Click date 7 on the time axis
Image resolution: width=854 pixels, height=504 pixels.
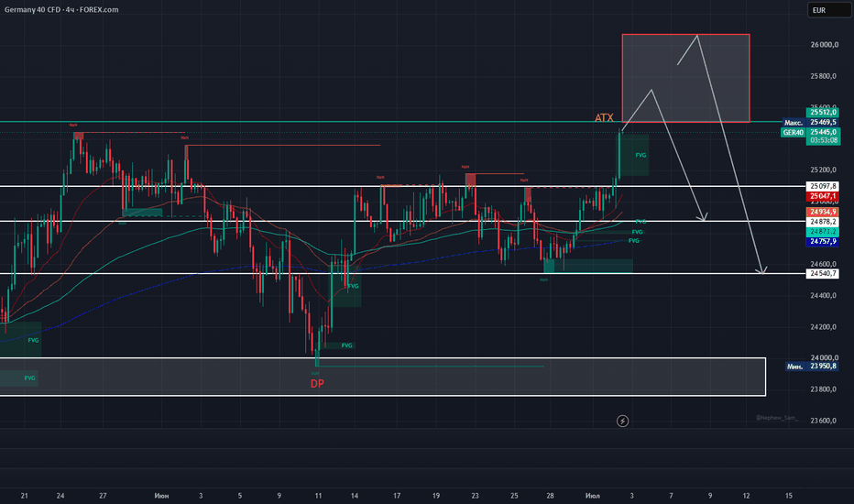coord(671,496)
